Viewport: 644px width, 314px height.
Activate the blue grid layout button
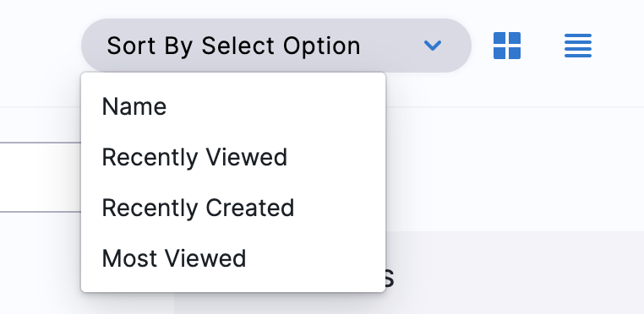click(507, 46)
